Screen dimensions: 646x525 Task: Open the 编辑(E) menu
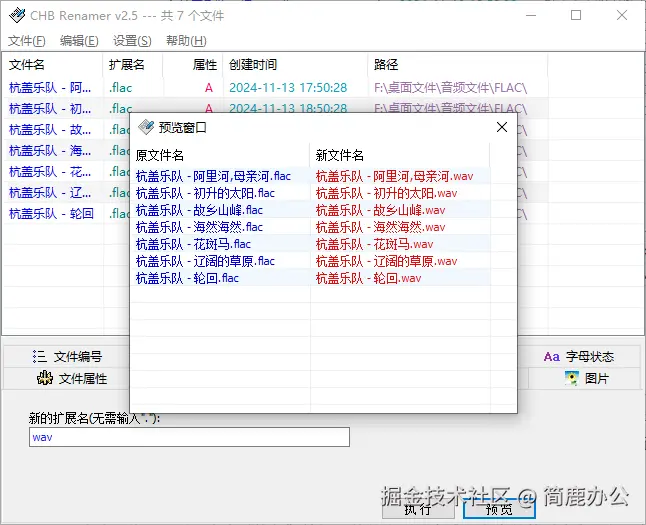(79, 41)
